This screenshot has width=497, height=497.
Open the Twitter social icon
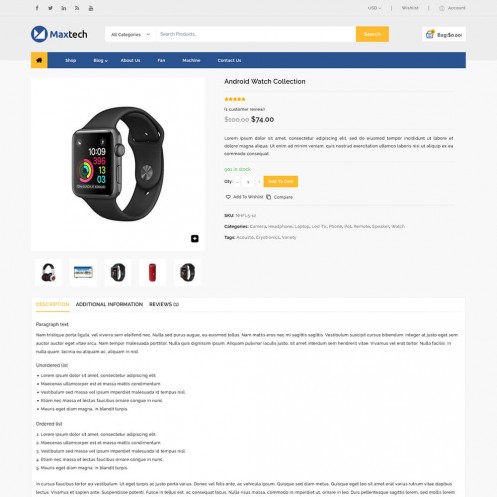50,8
